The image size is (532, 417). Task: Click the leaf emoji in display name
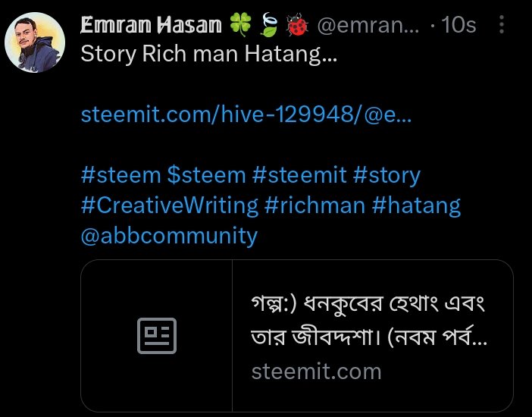269,25
